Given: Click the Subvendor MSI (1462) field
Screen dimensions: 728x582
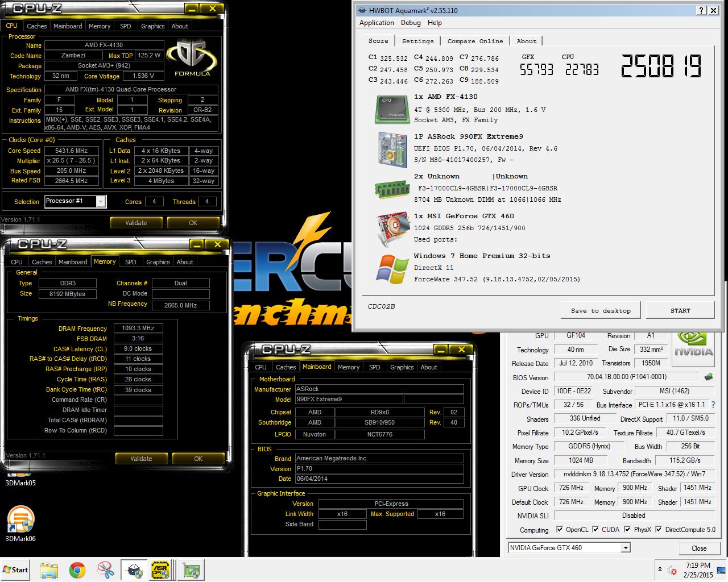Looking at the screenshot, I should pos(675,391).
